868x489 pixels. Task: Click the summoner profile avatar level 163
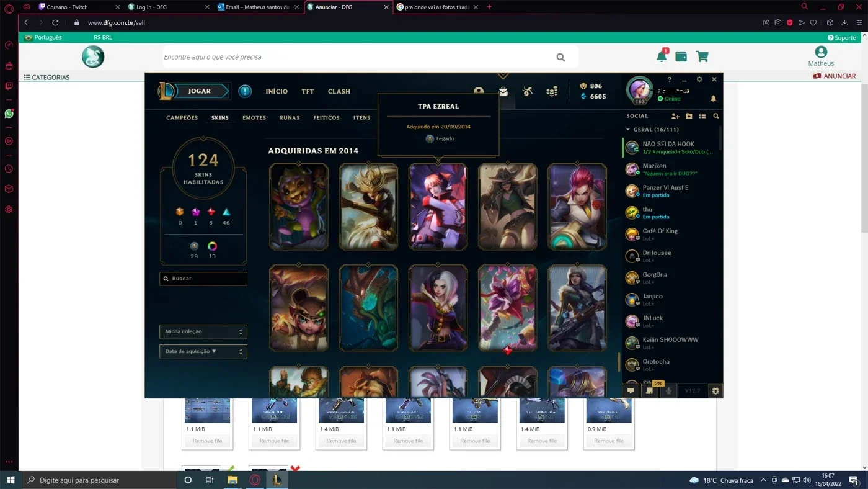point(639,91)
